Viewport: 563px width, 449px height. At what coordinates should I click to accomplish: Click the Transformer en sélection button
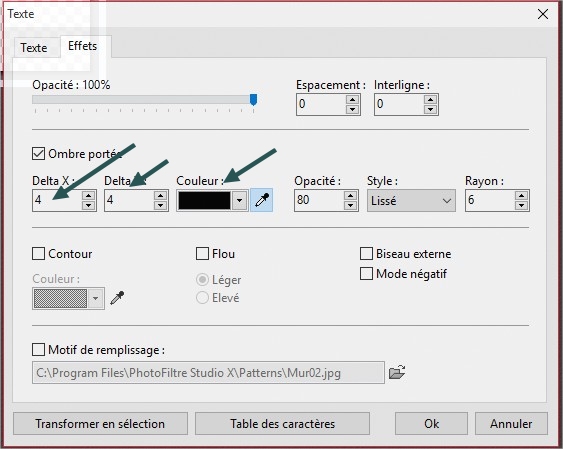click(100, 424)
